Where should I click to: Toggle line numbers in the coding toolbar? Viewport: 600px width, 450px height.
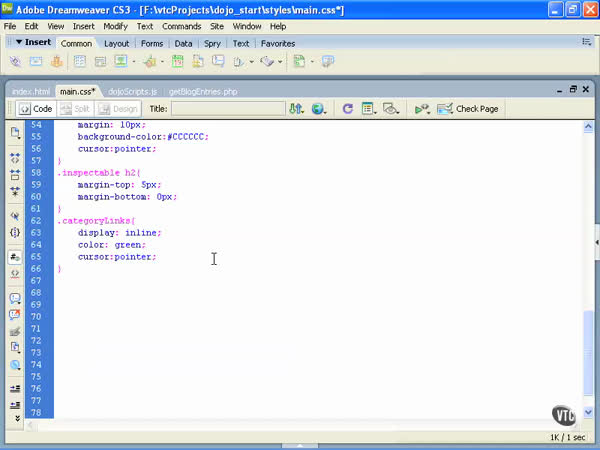pos(15,257)
